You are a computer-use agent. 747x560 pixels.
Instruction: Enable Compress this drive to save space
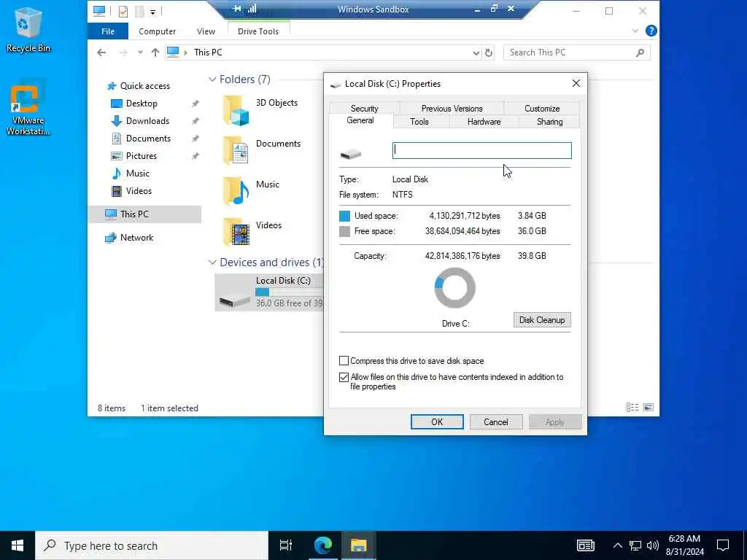[x=344, y=361]
